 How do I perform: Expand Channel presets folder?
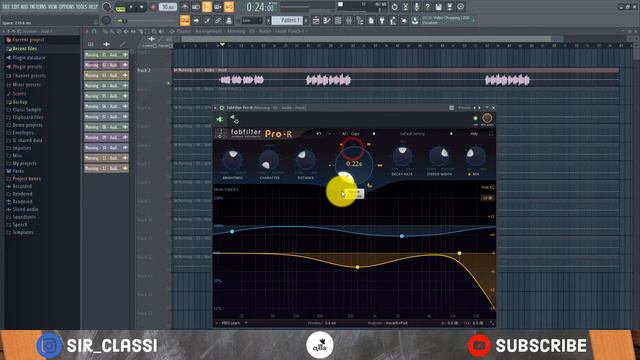[29, 76]
